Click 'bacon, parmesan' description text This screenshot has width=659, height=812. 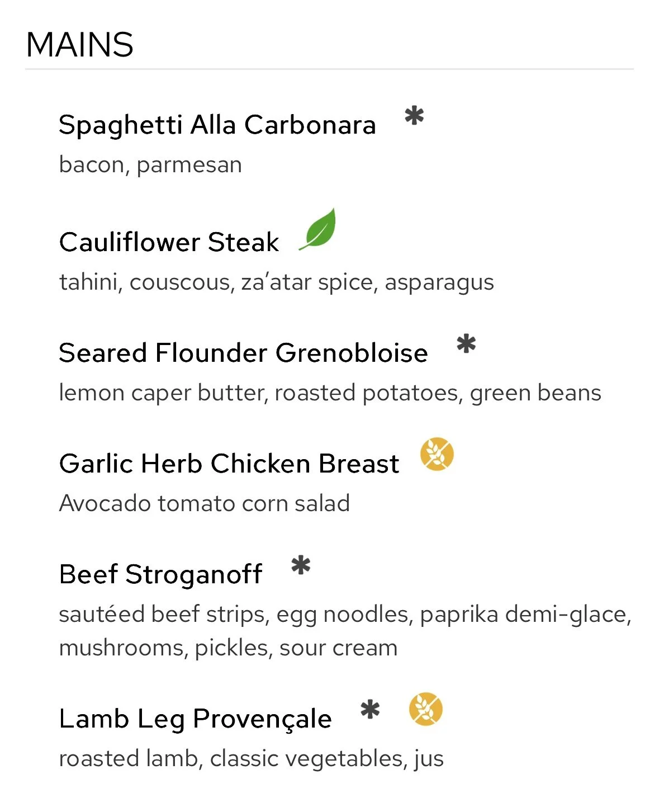[150, 165]
